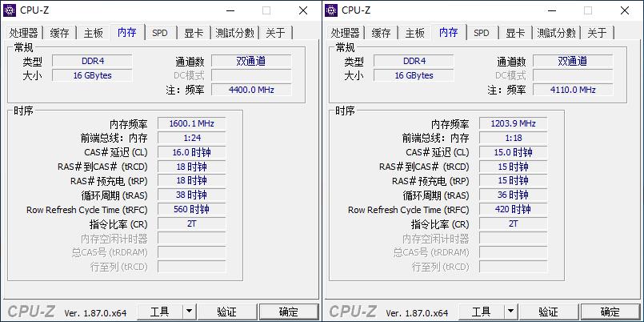Click the 1:24 FSB:DRAM ratio value
The image size is (644, 322).
pos(192,138)
